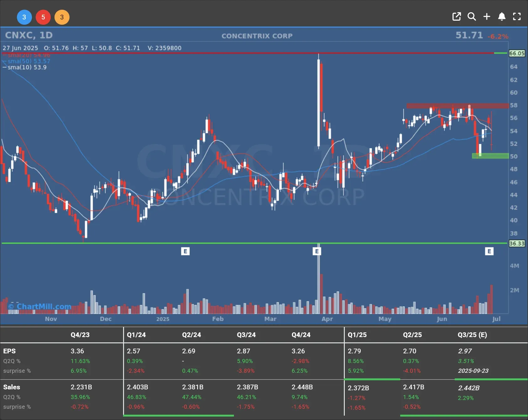Viewport: 528px width, 420px height.
Task: Click the earnings E marker near July
Action: 489,251
